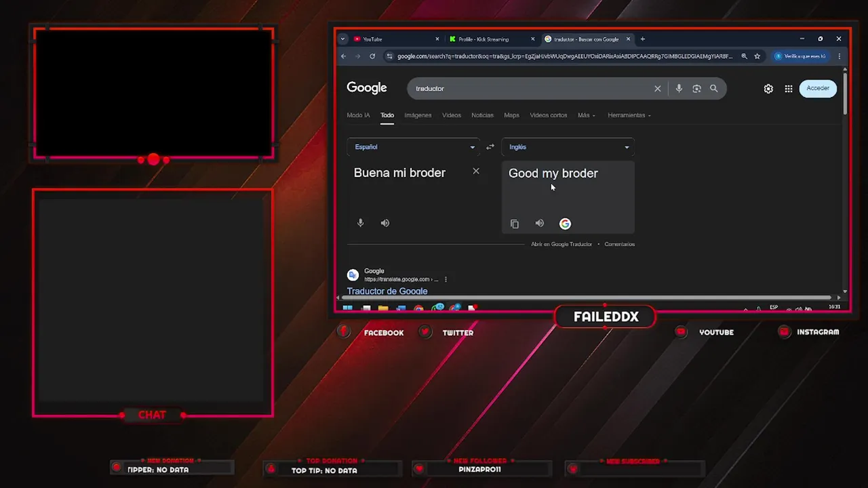Open the Español source language dropdown
This screenshot has height=488, width=868.
(414, 147)
